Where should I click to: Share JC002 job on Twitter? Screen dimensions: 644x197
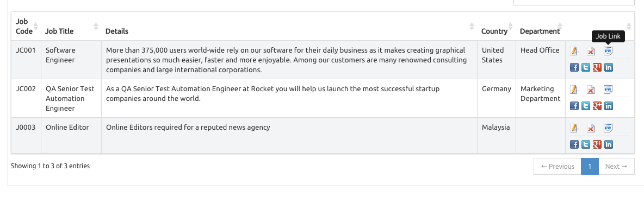[x=586, y=106]
